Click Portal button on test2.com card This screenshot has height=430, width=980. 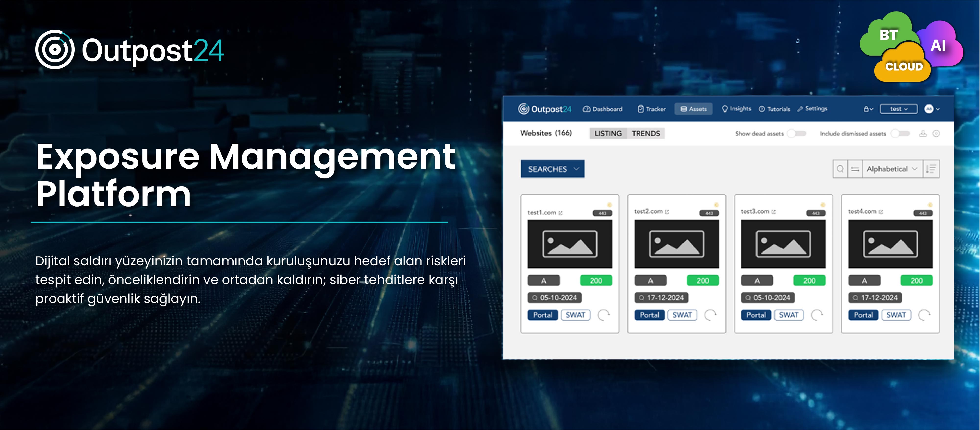pyautogui.click(x=649, y=315)
